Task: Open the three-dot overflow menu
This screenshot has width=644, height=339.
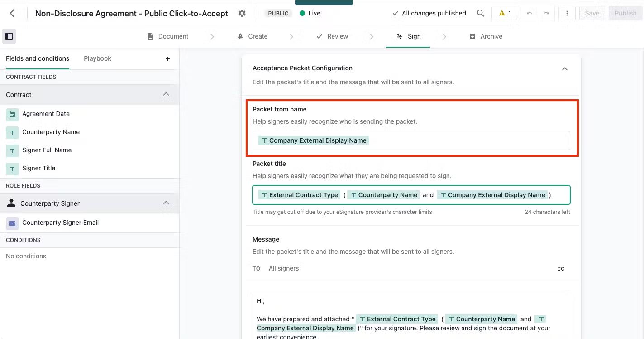Action: pyautogui.click(x=567, y=13)
